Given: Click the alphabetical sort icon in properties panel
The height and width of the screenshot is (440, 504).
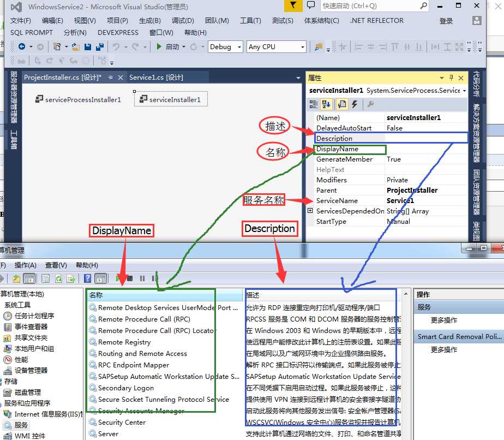Looking at the screenshot, I should click(x=326, y=104).
